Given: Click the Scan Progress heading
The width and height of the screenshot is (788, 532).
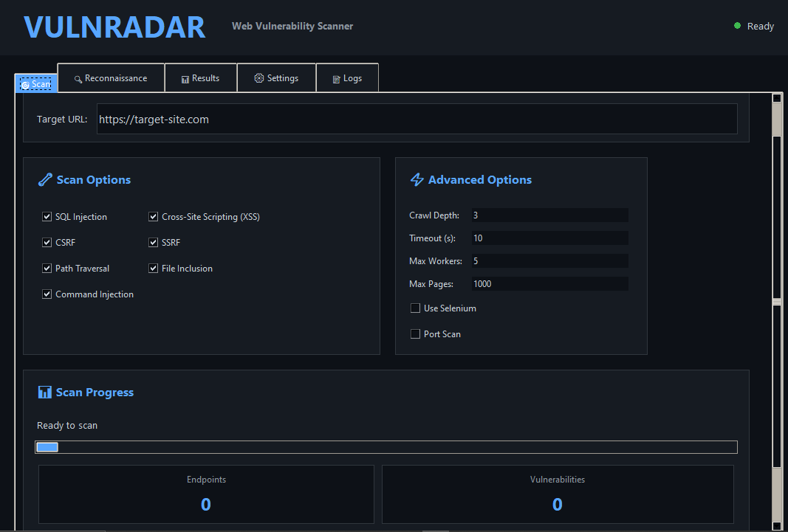Looking at the screenshot, I should 95,393.
